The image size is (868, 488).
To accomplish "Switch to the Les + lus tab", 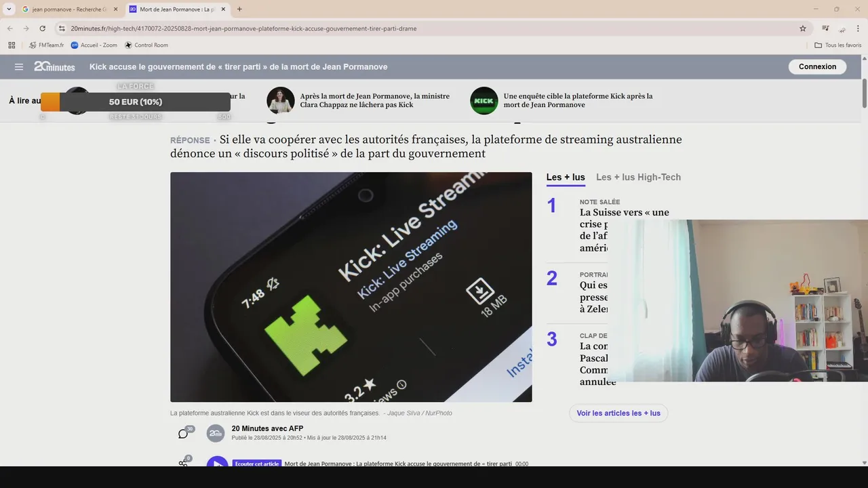I will (x=566, y=177).
